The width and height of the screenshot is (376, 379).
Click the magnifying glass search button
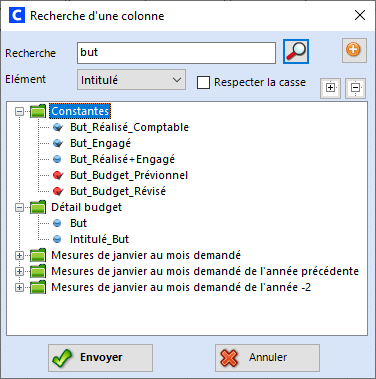pyautogui.click(x=296, y=51)
